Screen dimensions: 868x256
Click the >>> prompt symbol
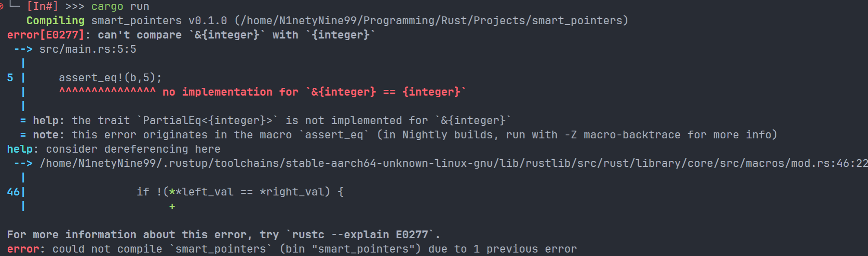click(x=75, y=7)
